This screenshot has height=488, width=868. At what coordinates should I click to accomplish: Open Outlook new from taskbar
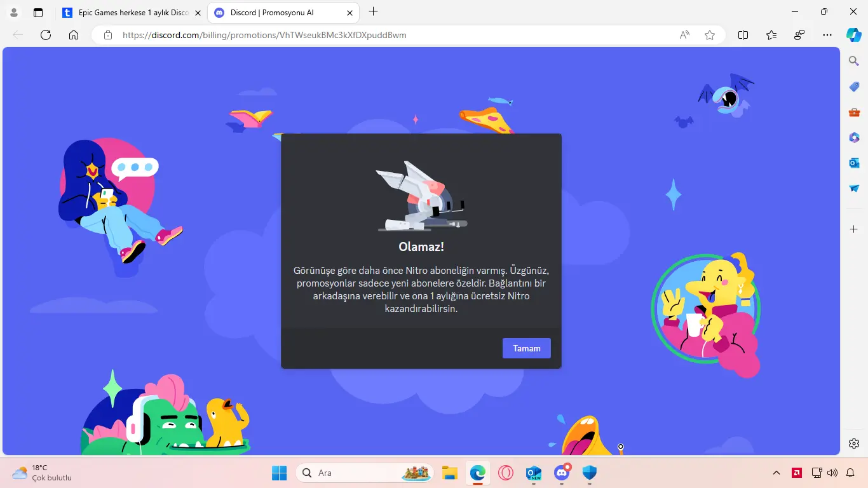[x=534, y=473]
